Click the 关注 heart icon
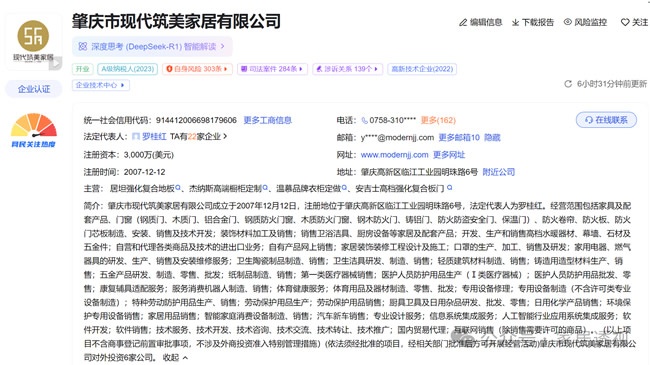650x365 pixels. 625,22
